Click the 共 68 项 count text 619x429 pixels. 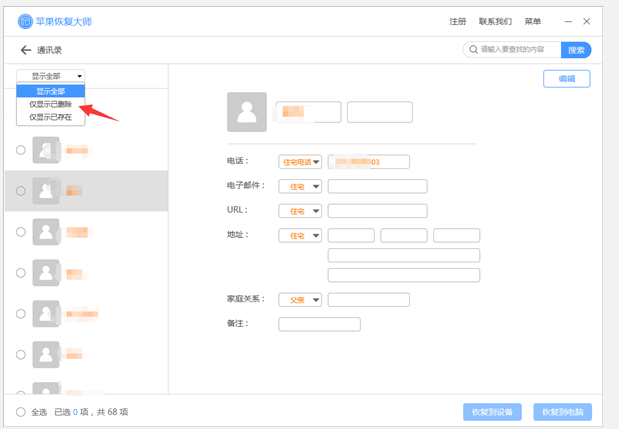click(113, 412)
